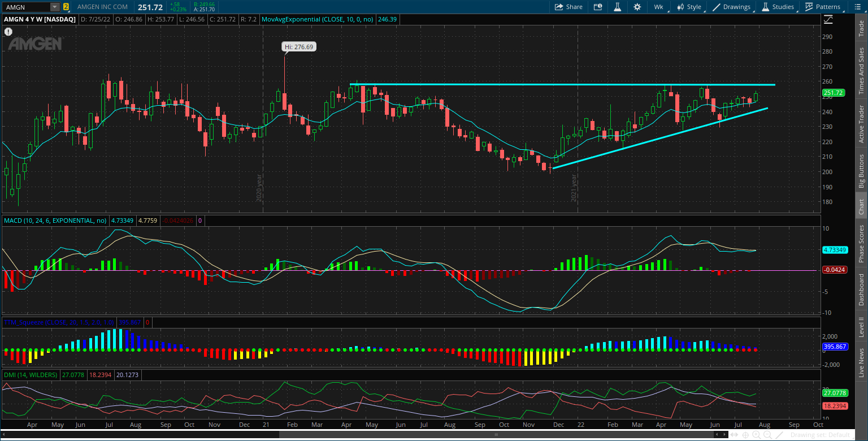Click the DMI (14, WILDERS) study label
The width and height of the screenshot is (868, 441).
pos(31,375)
